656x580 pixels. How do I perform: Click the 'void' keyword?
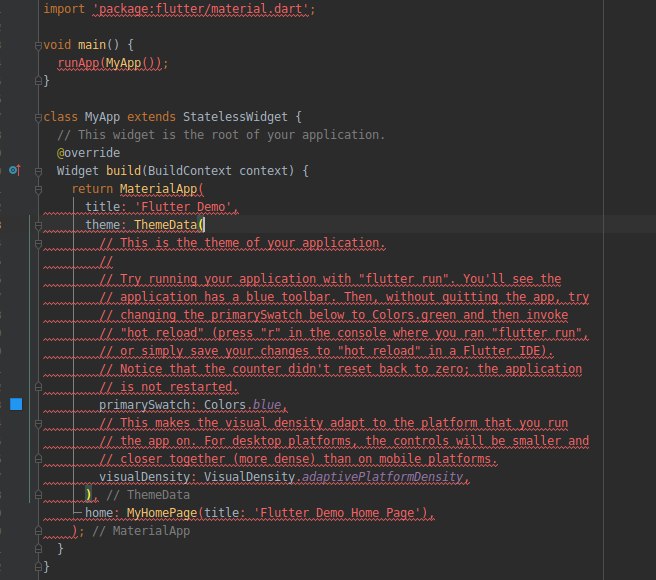pos(57,45)
